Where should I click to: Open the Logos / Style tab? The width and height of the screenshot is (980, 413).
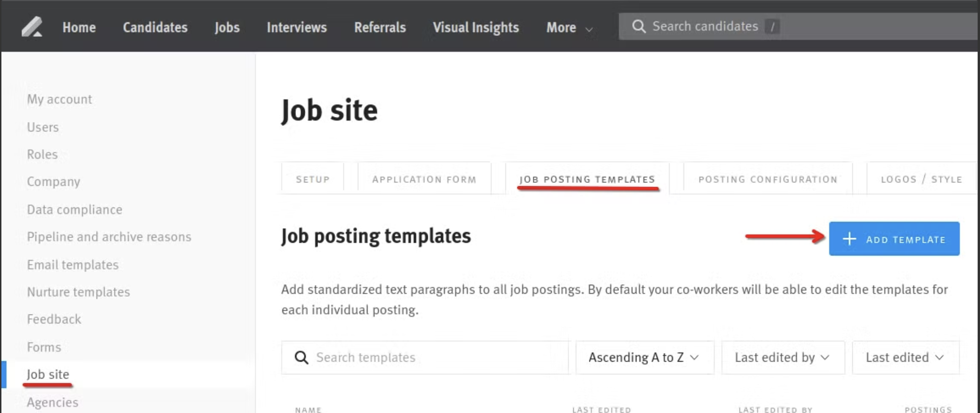tap(921, 179)
